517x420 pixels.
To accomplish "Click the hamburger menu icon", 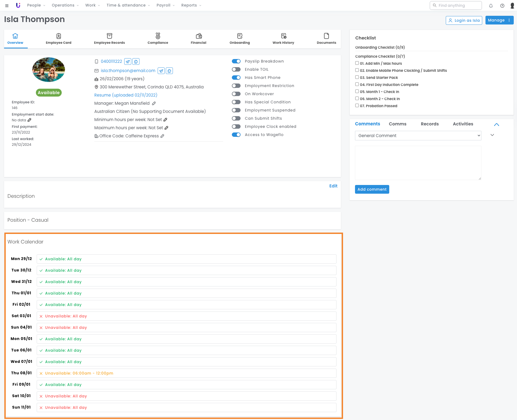I will (x=7, y=6).
